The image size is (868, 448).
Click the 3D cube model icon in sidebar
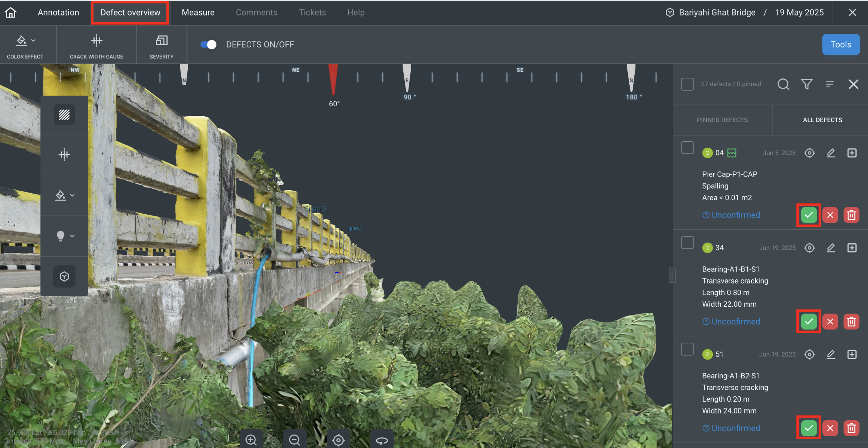pyautogui.click(x=64, y=276)
